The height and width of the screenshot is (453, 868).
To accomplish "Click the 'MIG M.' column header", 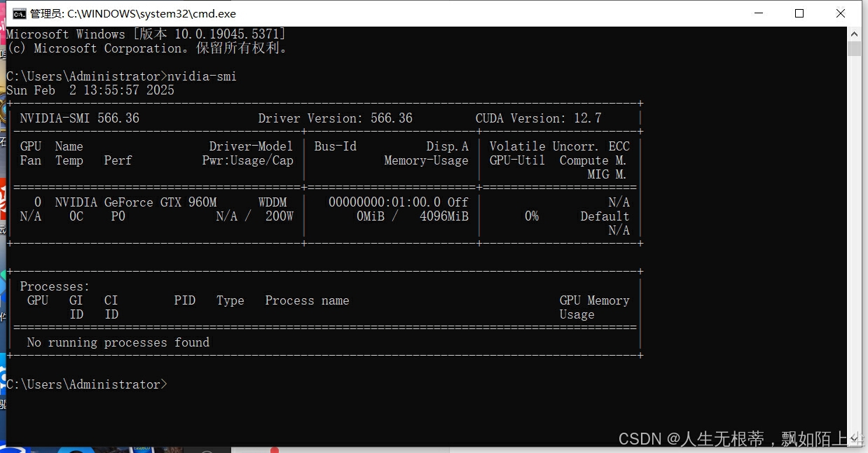I will click(607, 174).
